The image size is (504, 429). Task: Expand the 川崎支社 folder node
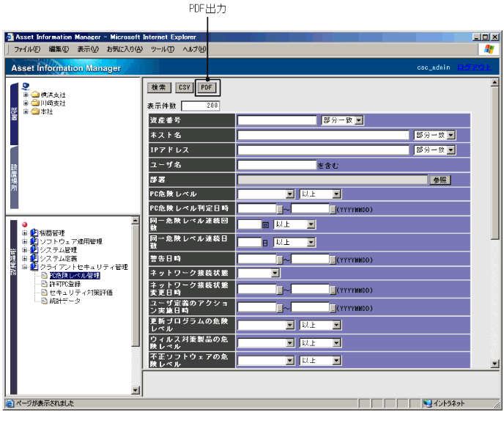[26, 103]
